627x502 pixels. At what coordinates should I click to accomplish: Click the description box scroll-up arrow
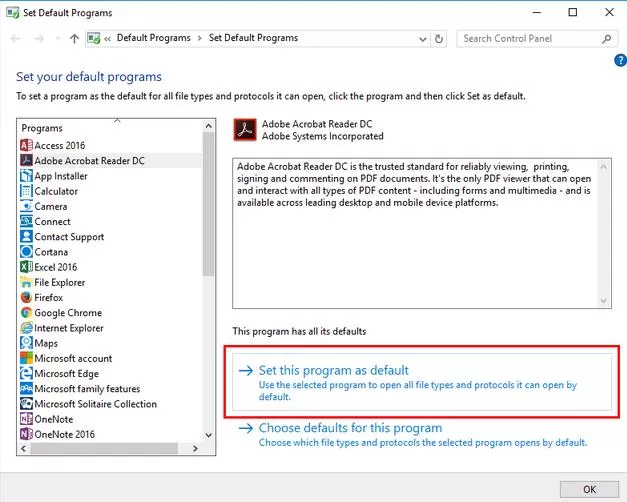tap(603, 166)
